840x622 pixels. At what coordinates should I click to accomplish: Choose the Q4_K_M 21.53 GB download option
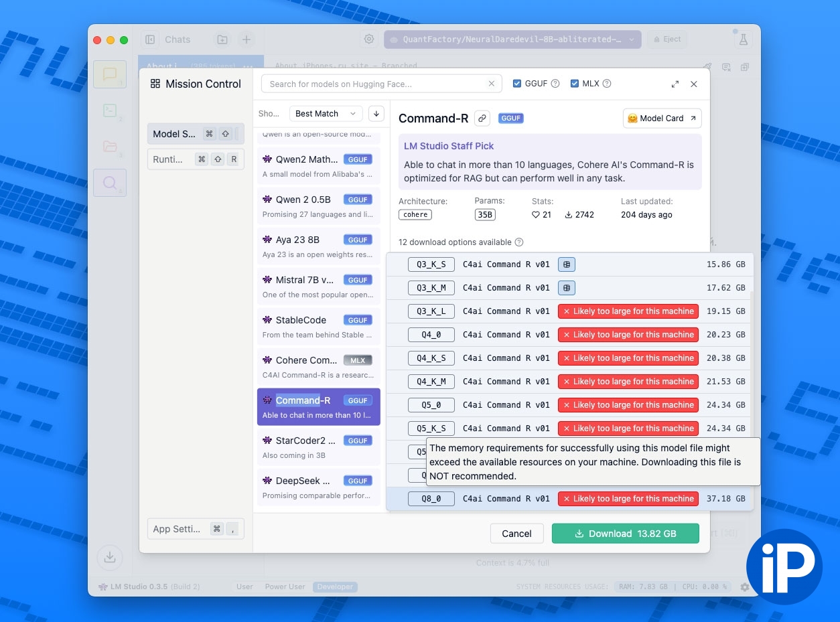point(570,382)
